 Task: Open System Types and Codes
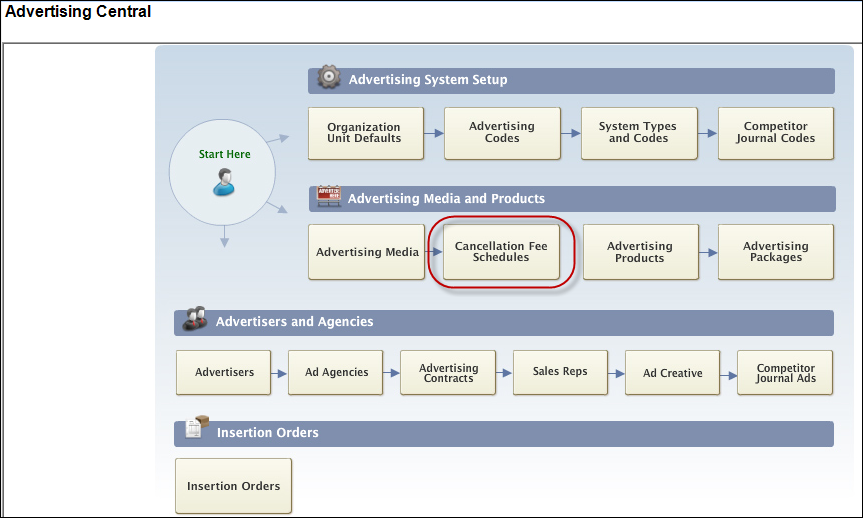(639, 133)
